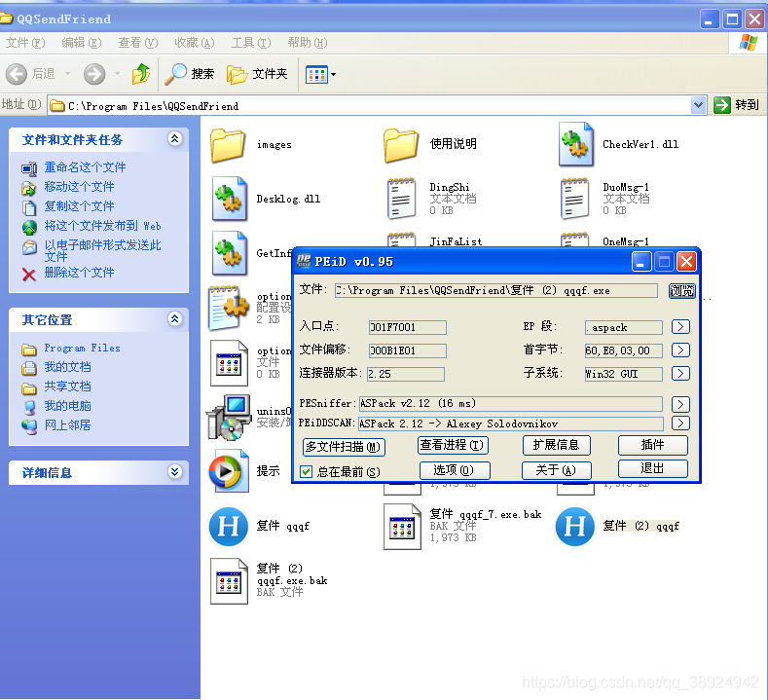Toggle Stay on Top checkbox (总在最前)
Viewport: 768px width, 700px height.
click(x=306, y=472)
